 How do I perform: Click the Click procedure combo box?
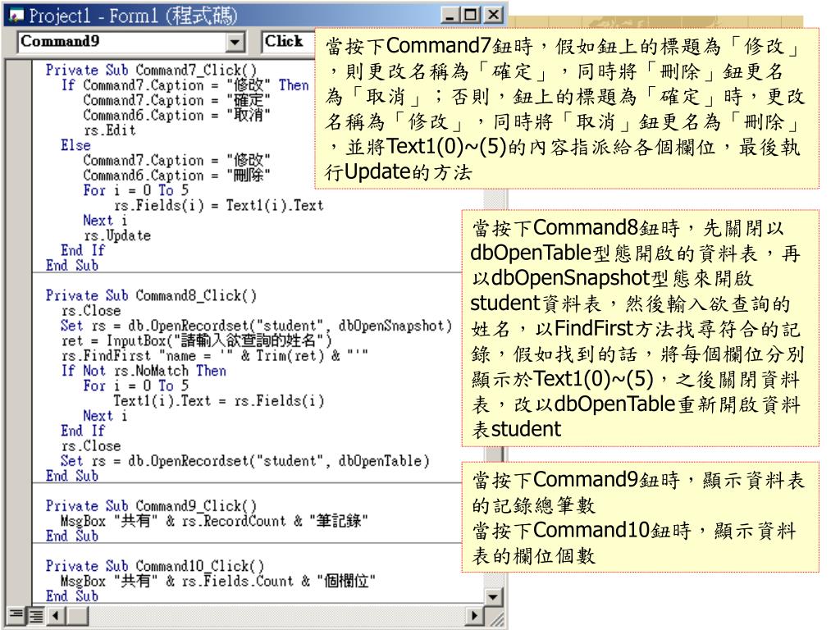(x=288, y=42)
